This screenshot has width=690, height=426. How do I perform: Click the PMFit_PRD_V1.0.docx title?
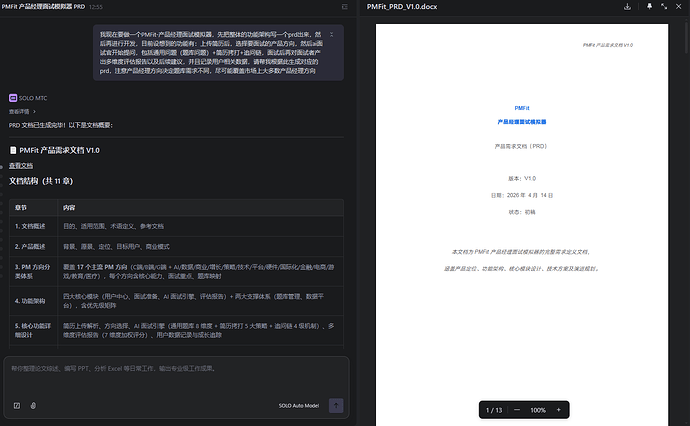coord(402,7)
